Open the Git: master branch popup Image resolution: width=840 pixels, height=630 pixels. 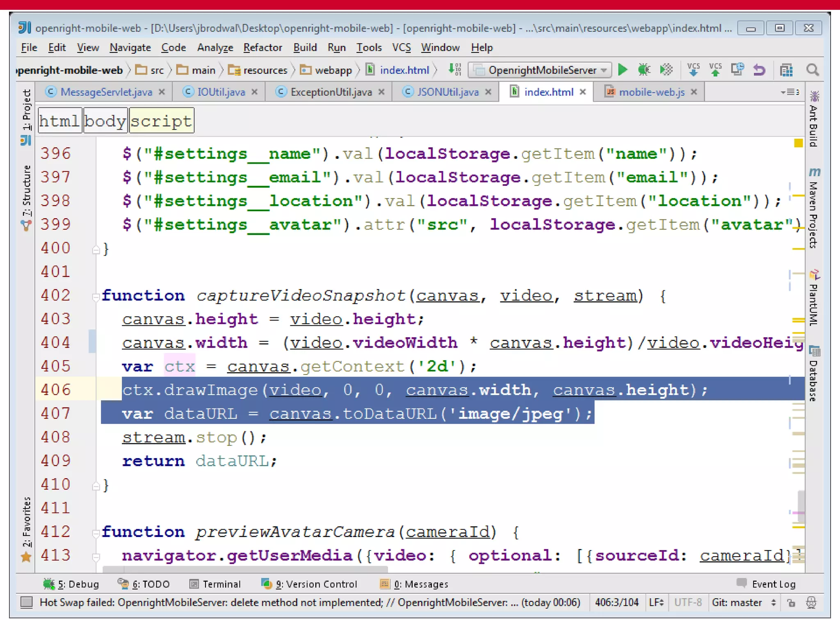[x=743, y=603]
